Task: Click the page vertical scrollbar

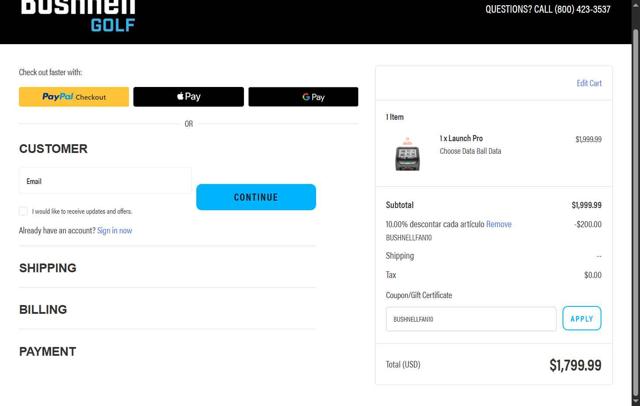Action: pyautogui.click(x=636, y=212)
